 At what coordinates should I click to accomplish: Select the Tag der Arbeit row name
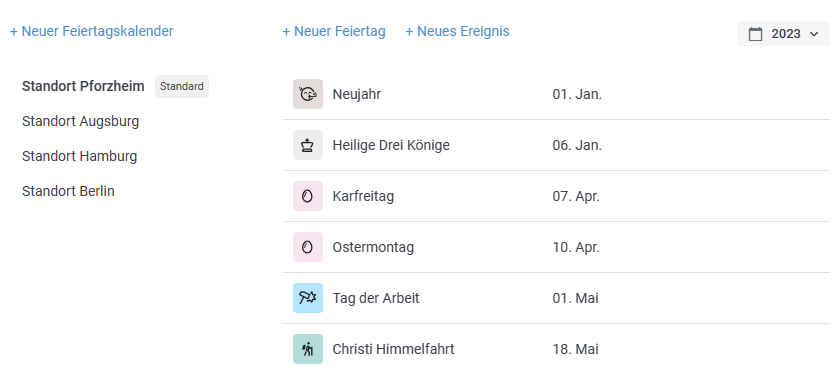click(x=376, y=298)
